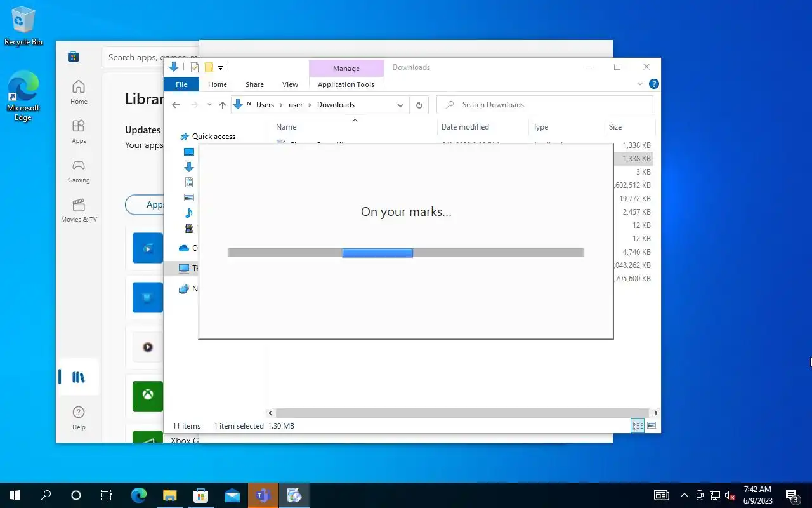812x508 pixels.
Task: Click the muted volume tray icon
Action: pos(730,495)
